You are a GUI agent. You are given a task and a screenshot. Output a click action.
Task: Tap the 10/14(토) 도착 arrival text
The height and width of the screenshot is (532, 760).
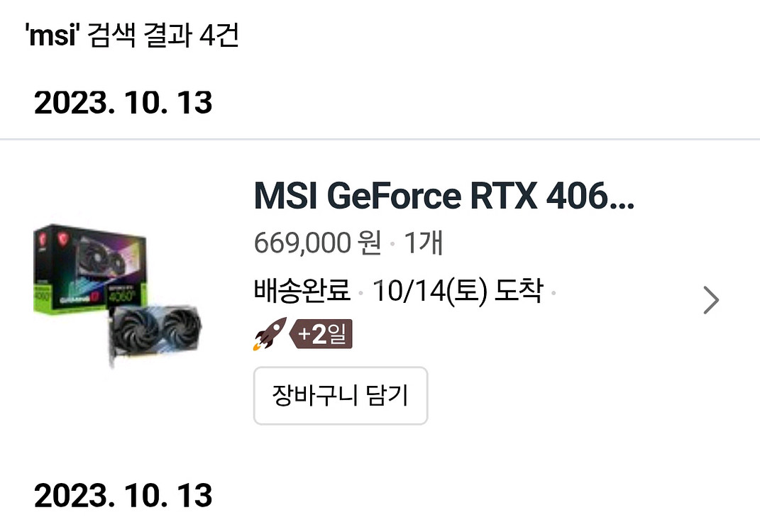point(458,290)
